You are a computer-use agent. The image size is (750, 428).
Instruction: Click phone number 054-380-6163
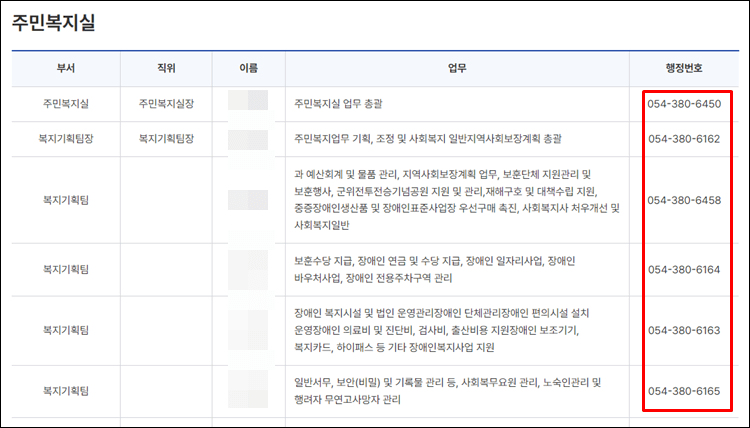pyautogui.click(x=684, y=330)
